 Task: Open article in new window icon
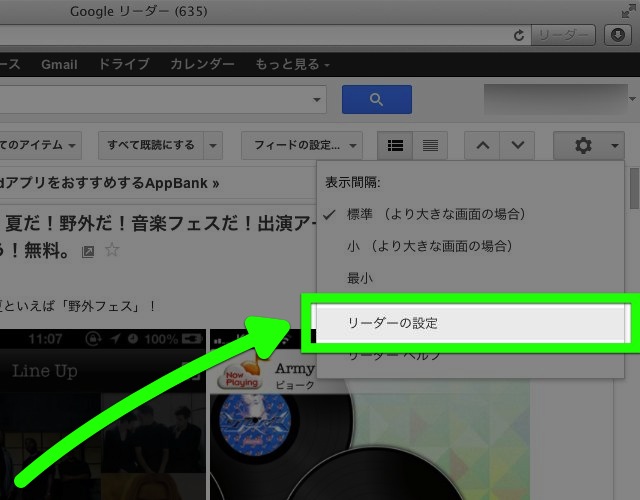pyautogui.click(x=88, y=251)
